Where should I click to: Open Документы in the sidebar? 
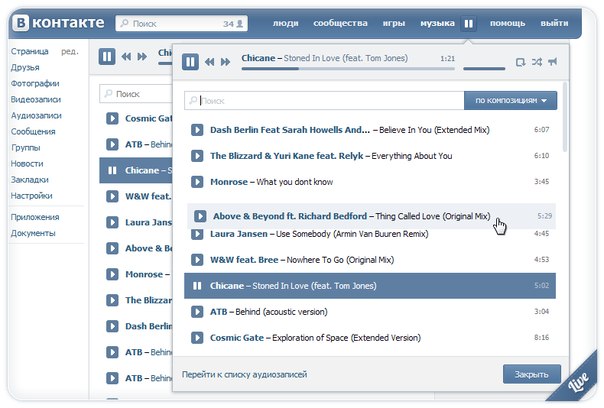point(33,233)
